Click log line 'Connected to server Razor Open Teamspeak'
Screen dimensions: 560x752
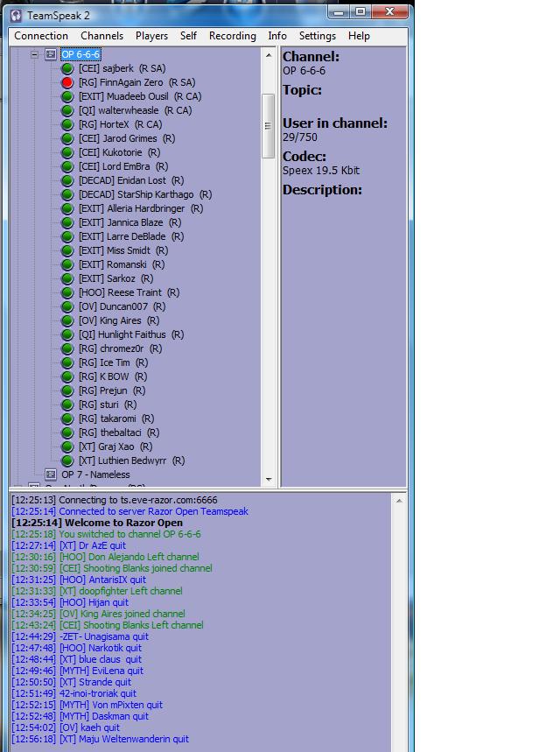pyautogui.click(x=129, y=511)
